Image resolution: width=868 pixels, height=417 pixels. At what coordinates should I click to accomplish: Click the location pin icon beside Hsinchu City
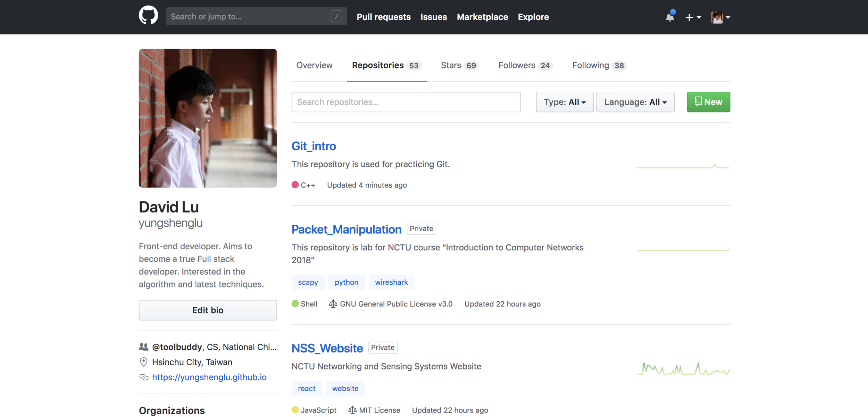[x=143, y=362]
